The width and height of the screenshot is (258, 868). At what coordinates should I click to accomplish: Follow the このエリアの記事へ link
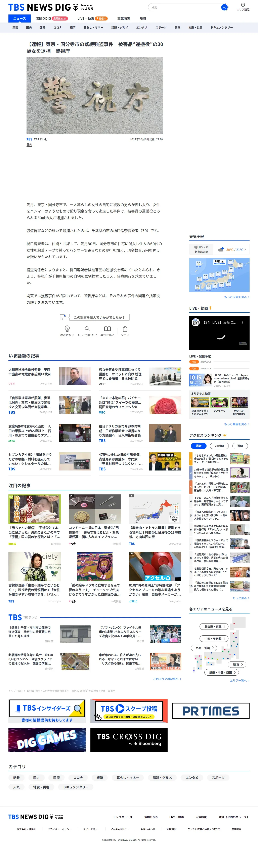point(167,679)
